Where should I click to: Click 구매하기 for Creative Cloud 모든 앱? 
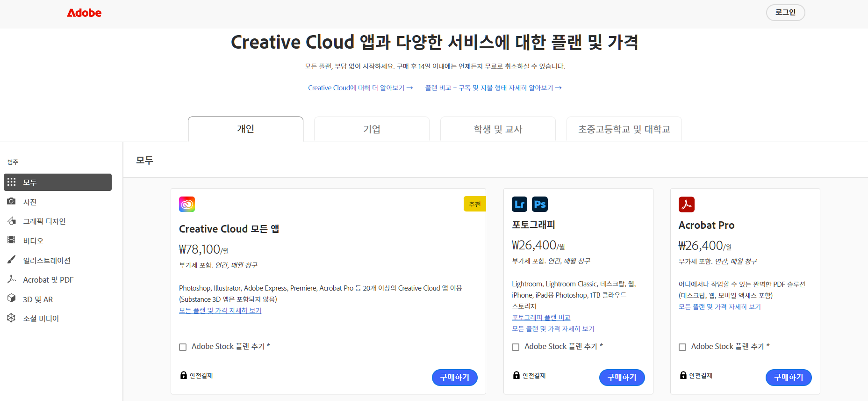pos(454,377)
